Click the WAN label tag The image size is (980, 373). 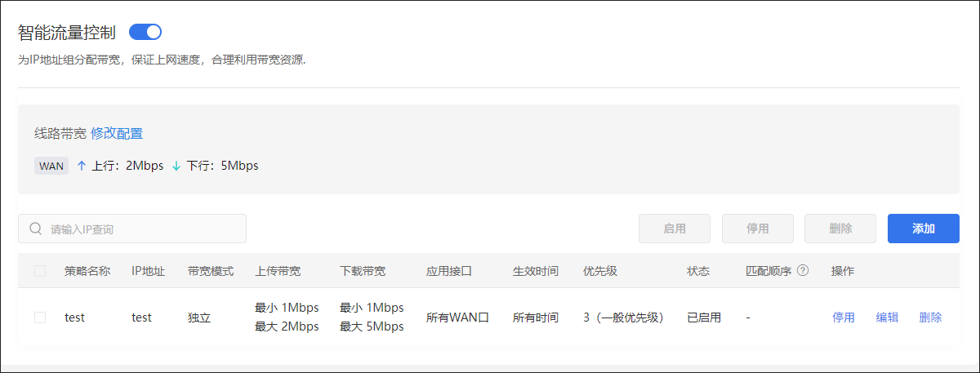point(51,166)
